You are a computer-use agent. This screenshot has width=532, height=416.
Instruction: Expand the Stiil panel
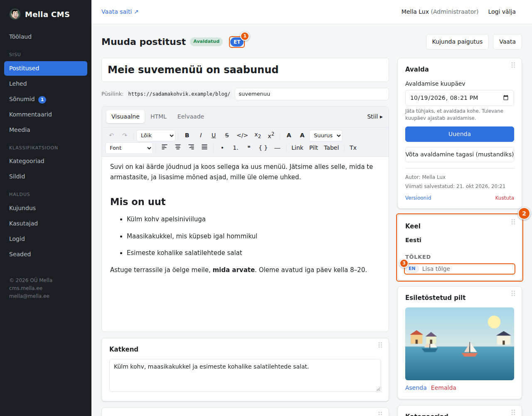pos(375,116)
